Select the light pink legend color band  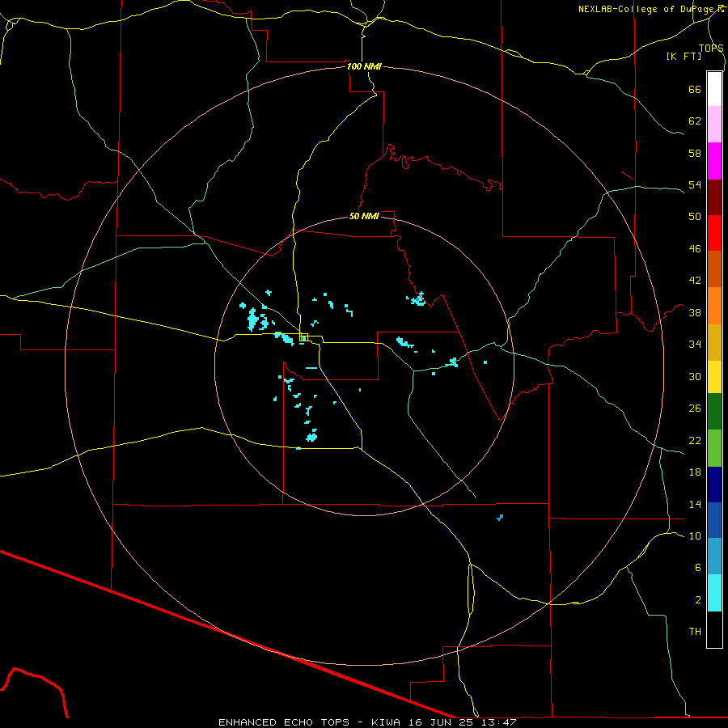click(714, 125)
